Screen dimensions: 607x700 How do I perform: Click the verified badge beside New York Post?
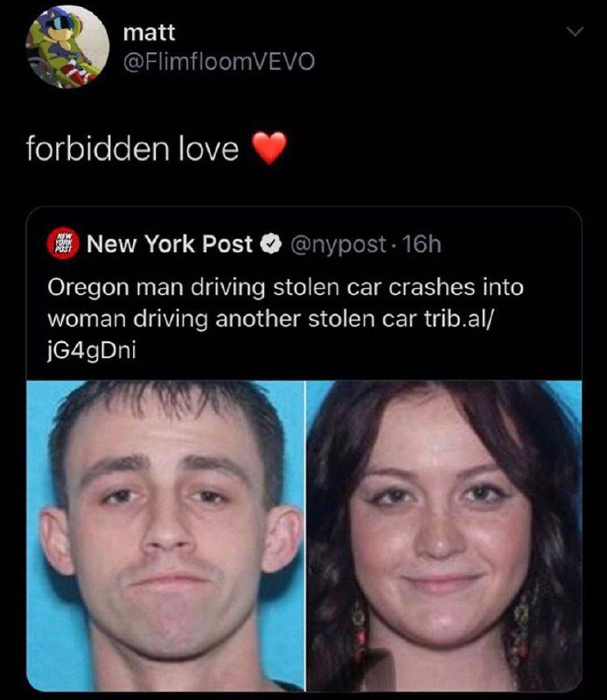tap(271, 244)
